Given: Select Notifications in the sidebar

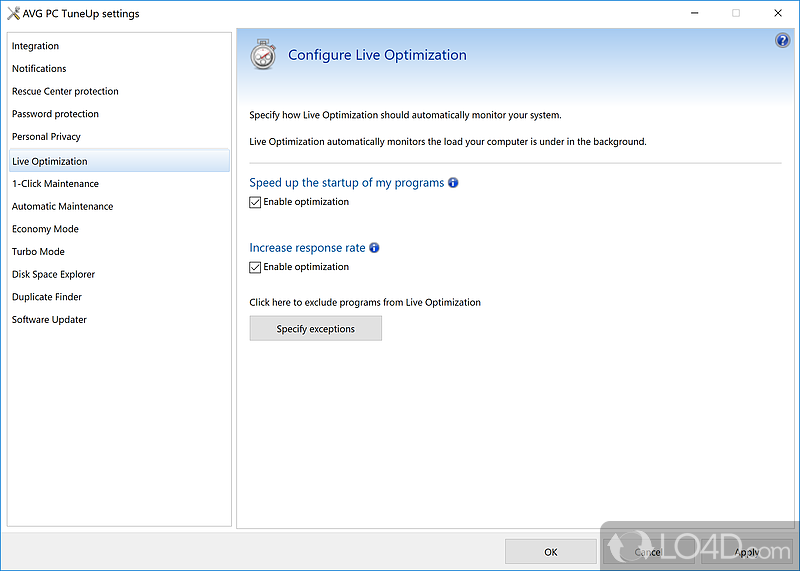Looking at the screenshot, I should tap(40, 69).
